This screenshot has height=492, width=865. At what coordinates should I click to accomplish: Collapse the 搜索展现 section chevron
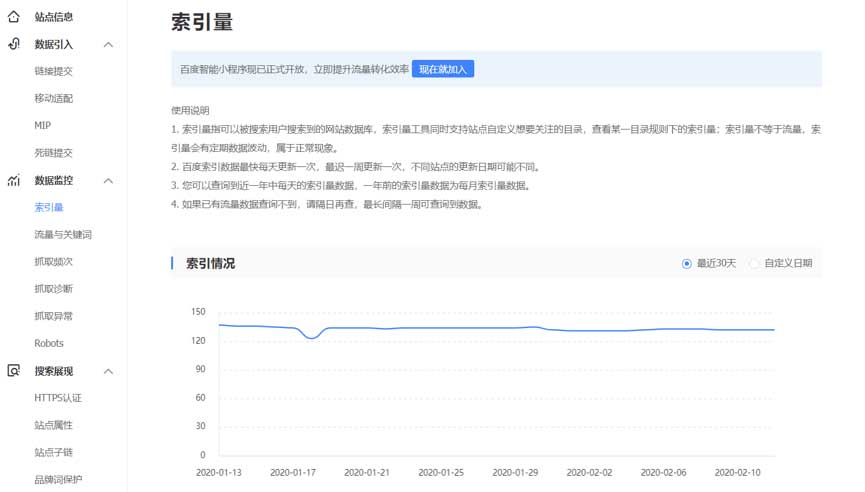coord(108,371)
